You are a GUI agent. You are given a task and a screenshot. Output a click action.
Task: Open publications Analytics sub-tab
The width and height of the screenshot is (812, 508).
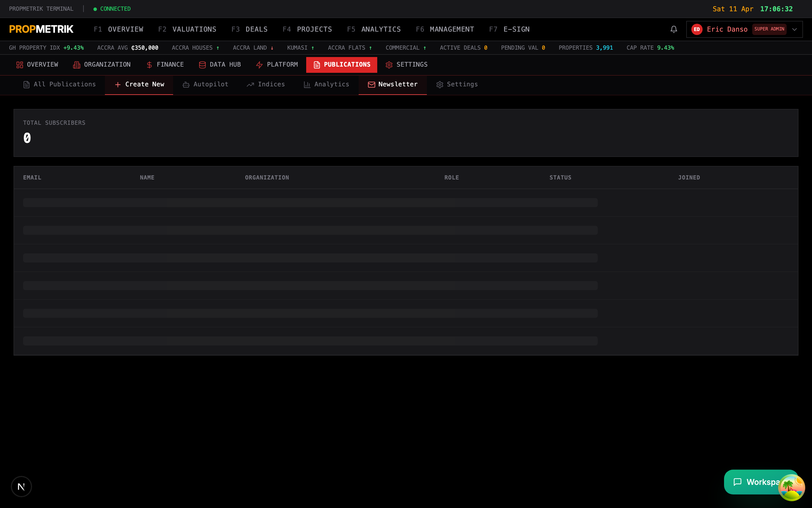tap(326, 84)
